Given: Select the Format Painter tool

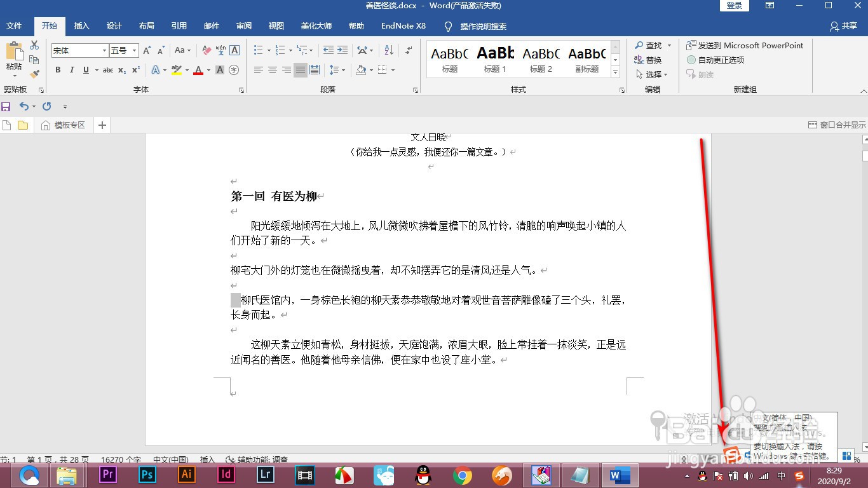Looking at the screenshot, I should [x=35, y=74].
